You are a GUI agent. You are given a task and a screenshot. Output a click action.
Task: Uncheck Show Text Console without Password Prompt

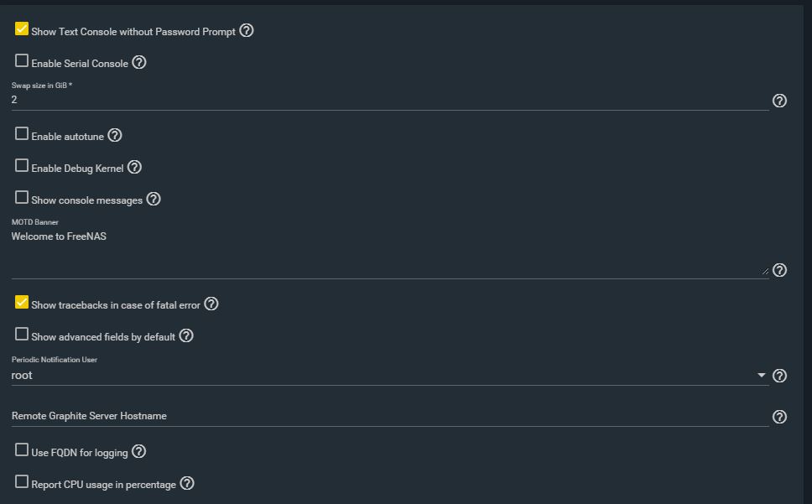22,29
